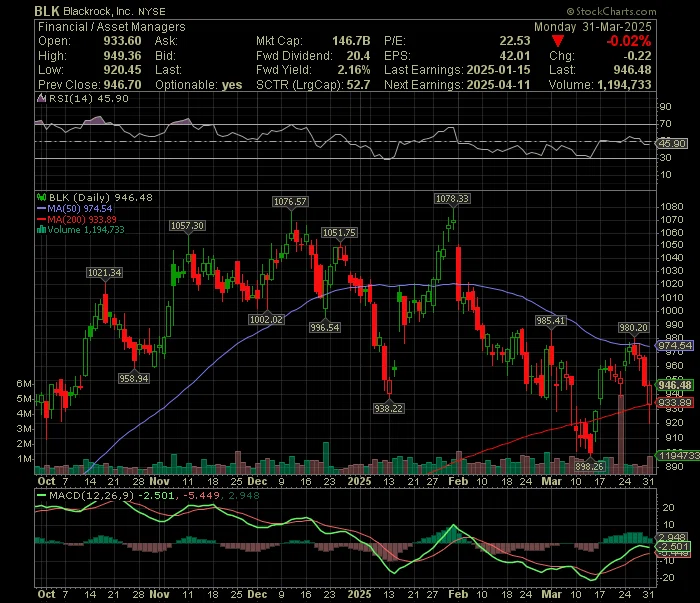Click the BLK ticker symbol
Viewport: 700px width, 603px height.
[47, 11]
